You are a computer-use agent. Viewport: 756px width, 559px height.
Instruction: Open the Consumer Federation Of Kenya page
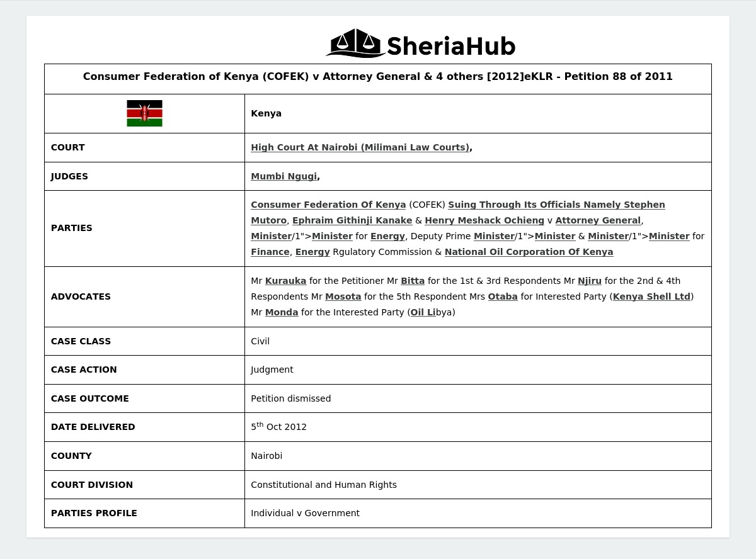[x=328, y=205]
